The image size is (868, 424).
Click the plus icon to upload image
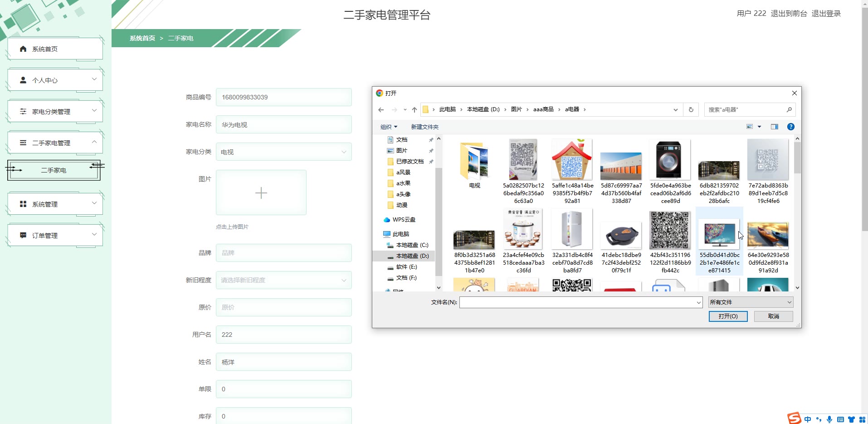tap(261, 193)
